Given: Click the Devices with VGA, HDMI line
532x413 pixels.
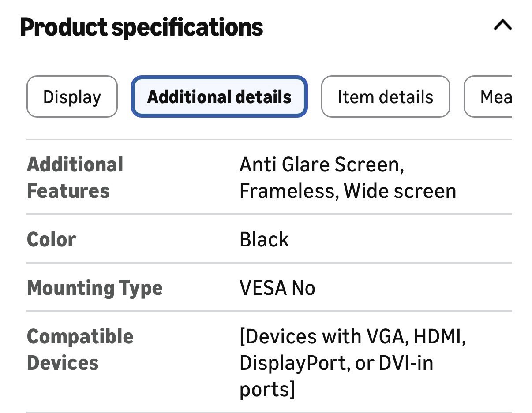Looking at the screenshot, I should tap(352, 337).
